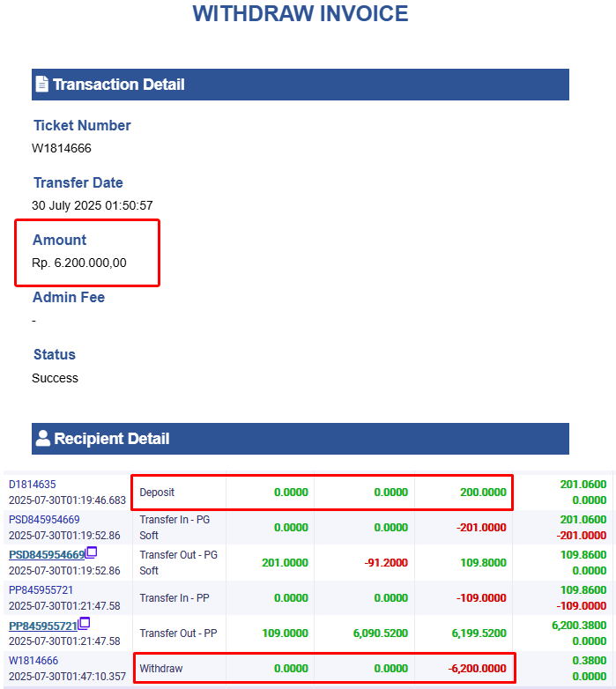Select the 6,090.5200 value

pyautogui.click(x=381, y=633)
